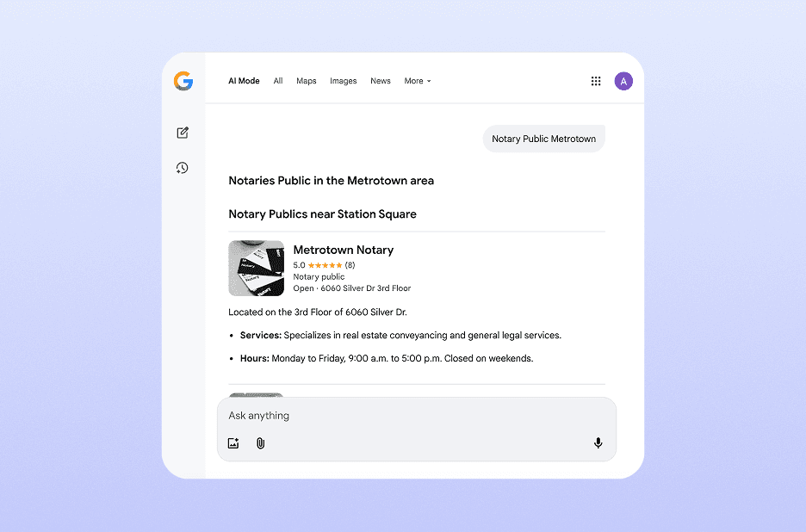Image resolution: width=806 pixels, height=532 pixels.
Task: Open the purple account avatar
Action: pos(623,81)
